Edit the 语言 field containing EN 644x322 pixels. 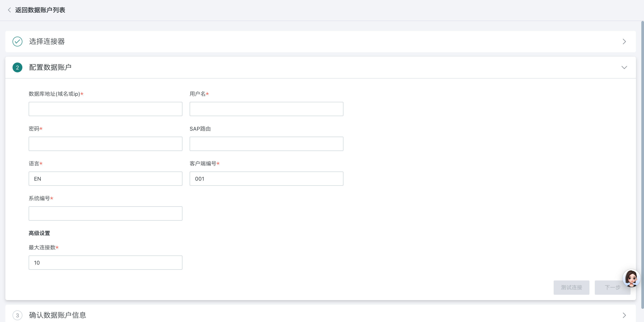[x=105, y=178]
